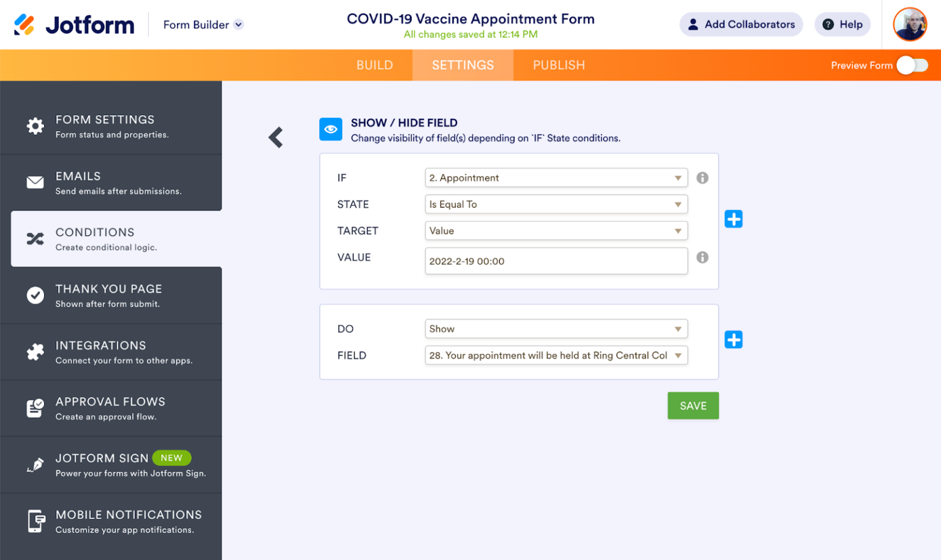Click the Add Collaborators button
The image size is (941, 560).
pos(741,25)
